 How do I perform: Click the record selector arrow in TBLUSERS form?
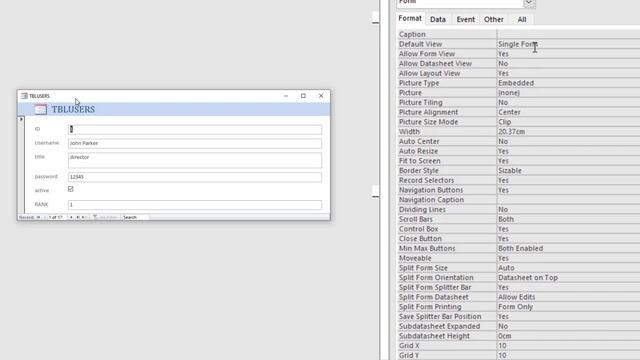[x=21, y=119]
